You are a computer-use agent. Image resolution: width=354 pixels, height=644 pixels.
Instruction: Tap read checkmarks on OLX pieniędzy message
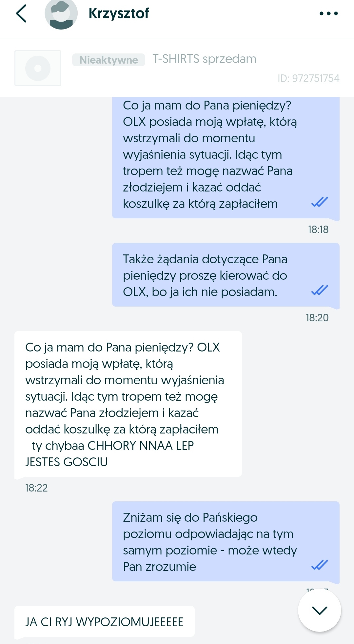[x=320, y=290]
